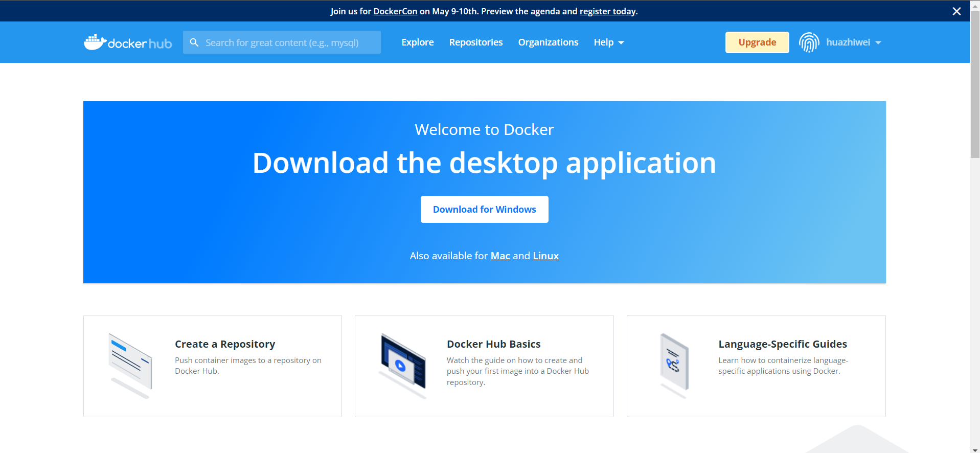
Task: Open the huazhiwei account dropdown
Action: click(x=853, y=42)
